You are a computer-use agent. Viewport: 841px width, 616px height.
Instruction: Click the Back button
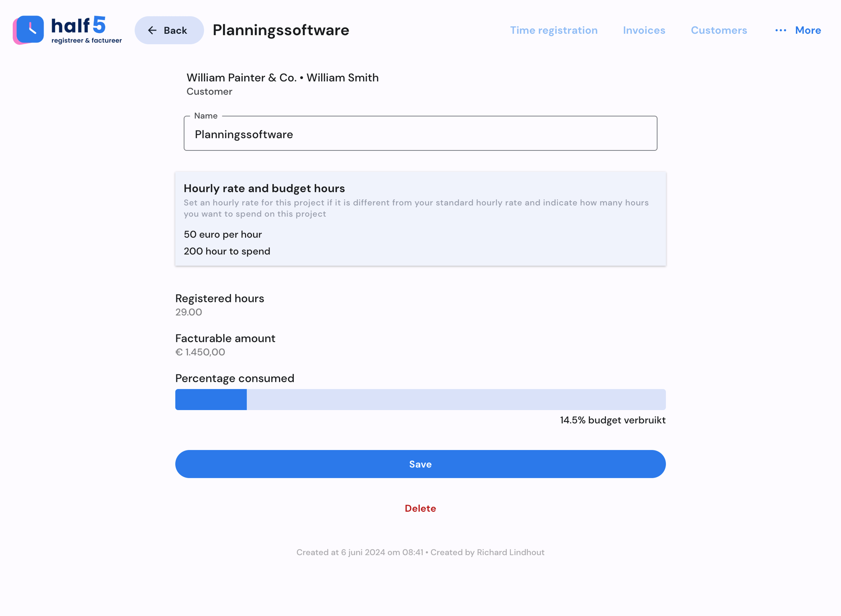point(169,30)
